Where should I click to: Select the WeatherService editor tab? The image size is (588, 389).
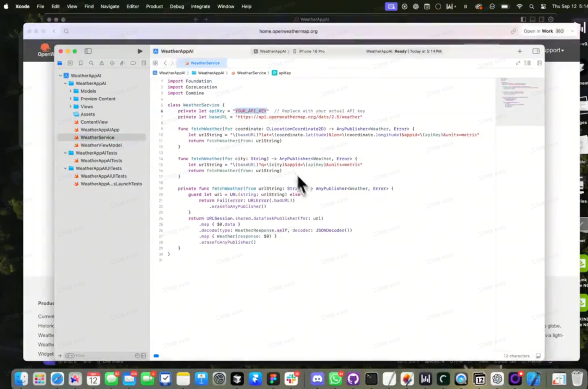(202, 63)
